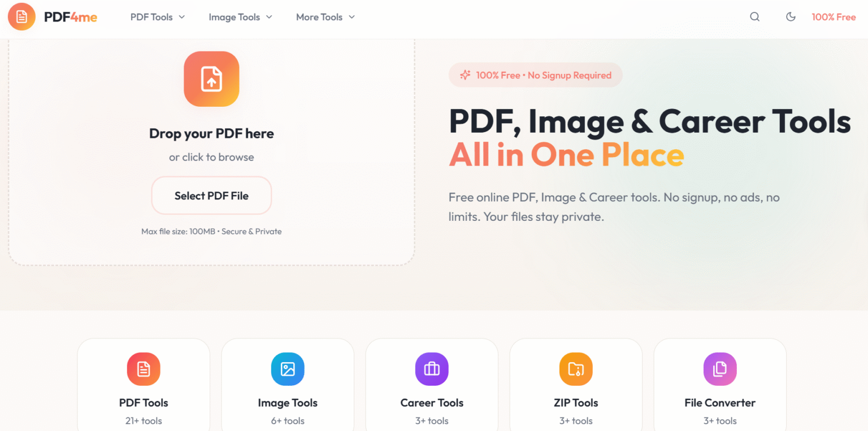This screenshot has width=868, height=431.
Task: Open the Career Tools briefcase icon
Action: click(431, 369)
